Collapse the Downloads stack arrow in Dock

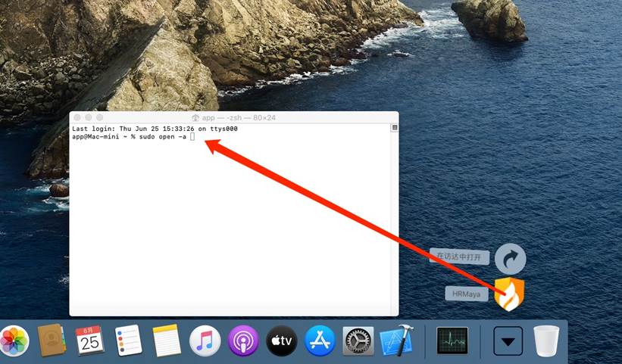click(508, 341)
